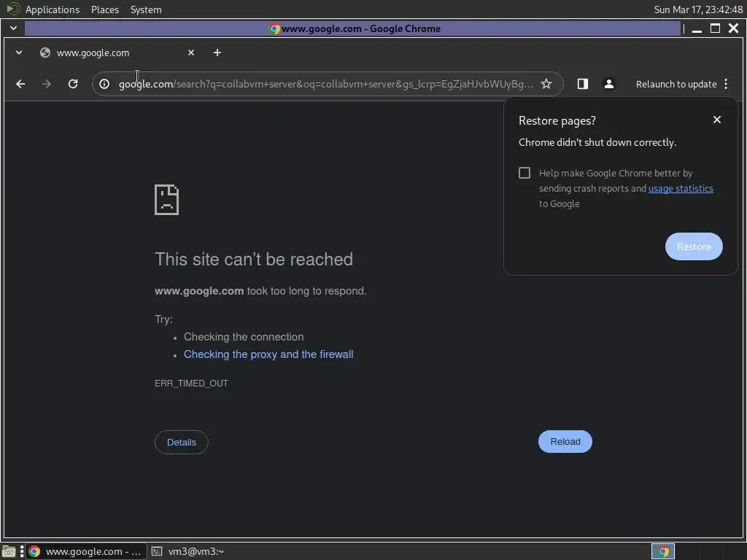Click Chrome icon in the workspace switcher

click(663, 552)
